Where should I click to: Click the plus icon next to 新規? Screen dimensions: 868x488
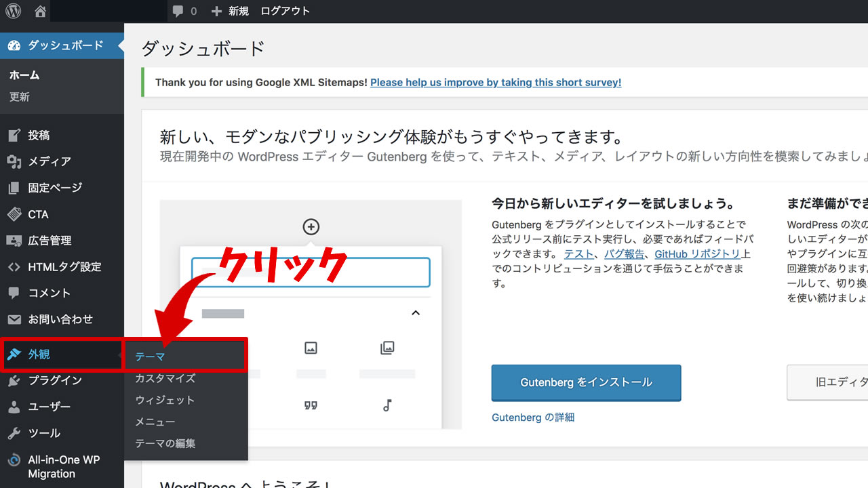pos(216,12)
